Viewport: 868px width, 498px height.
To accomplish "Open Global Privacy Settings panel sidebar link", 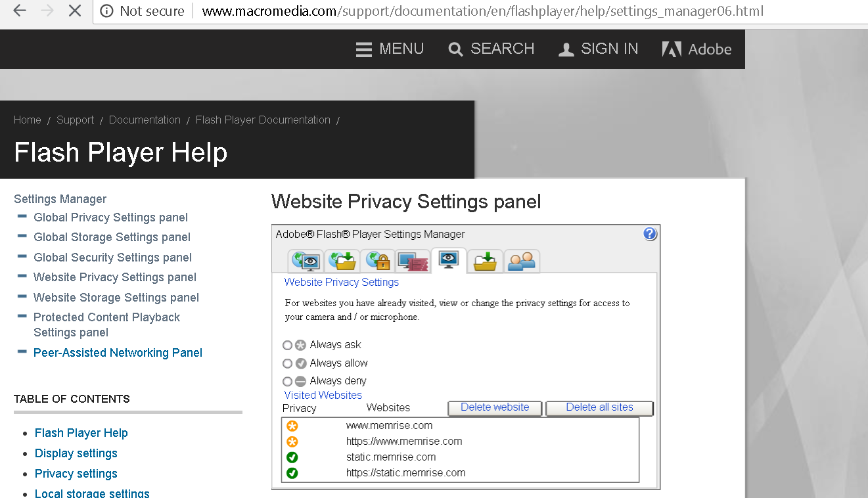I will point(110,217).
